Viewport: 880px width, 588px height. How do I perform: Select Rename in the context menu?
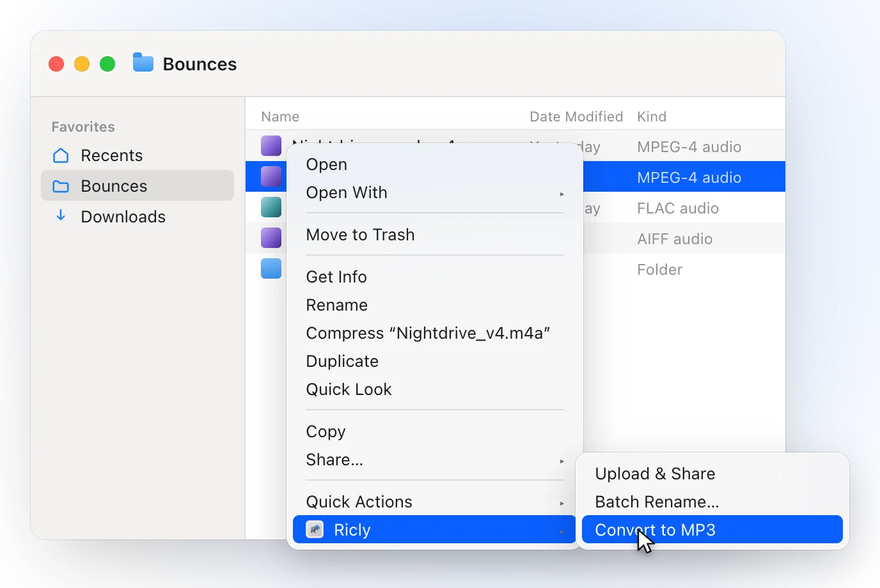click(435, 305)
